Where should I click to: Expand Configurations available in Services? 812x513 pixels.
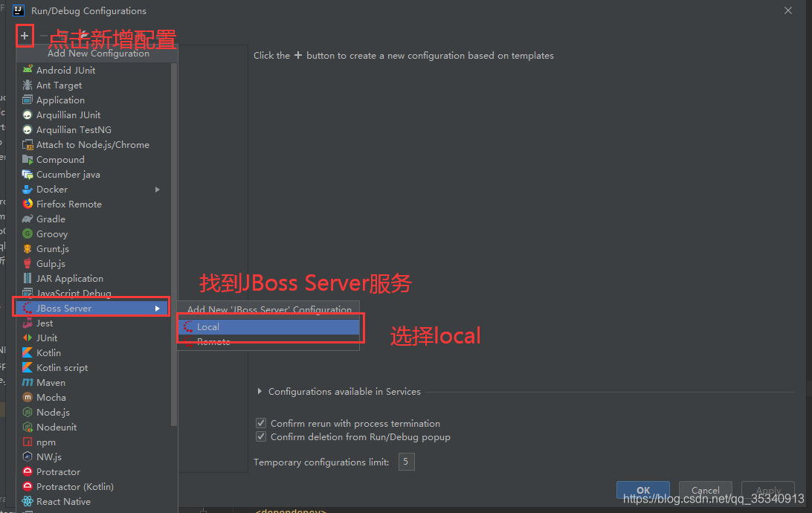pyautogui.click(x=260, y=391)
